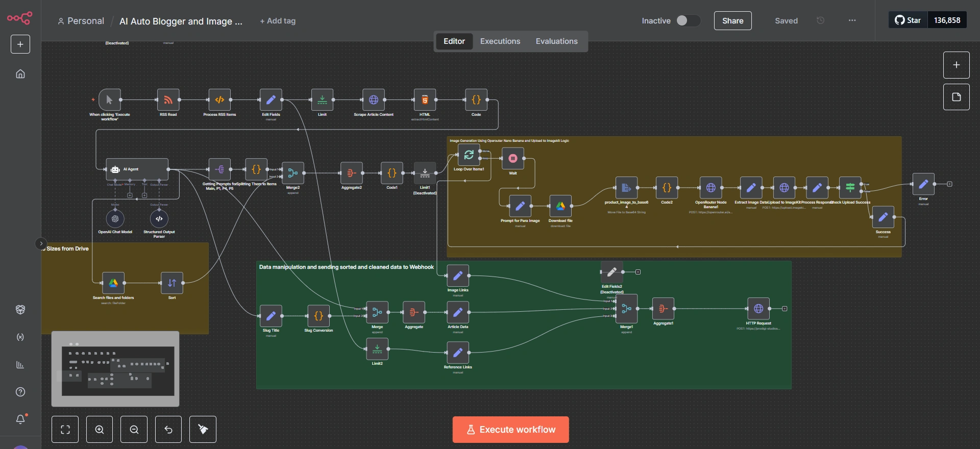980x449 pixels.
Task: Select the HTTP Request node
Action: coord(758,309)
